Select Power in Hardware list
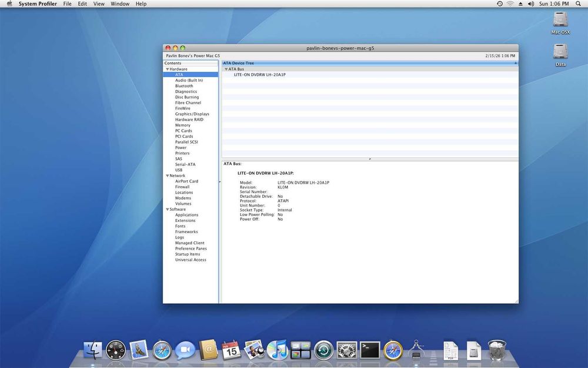588x368 pixels. 181,148
